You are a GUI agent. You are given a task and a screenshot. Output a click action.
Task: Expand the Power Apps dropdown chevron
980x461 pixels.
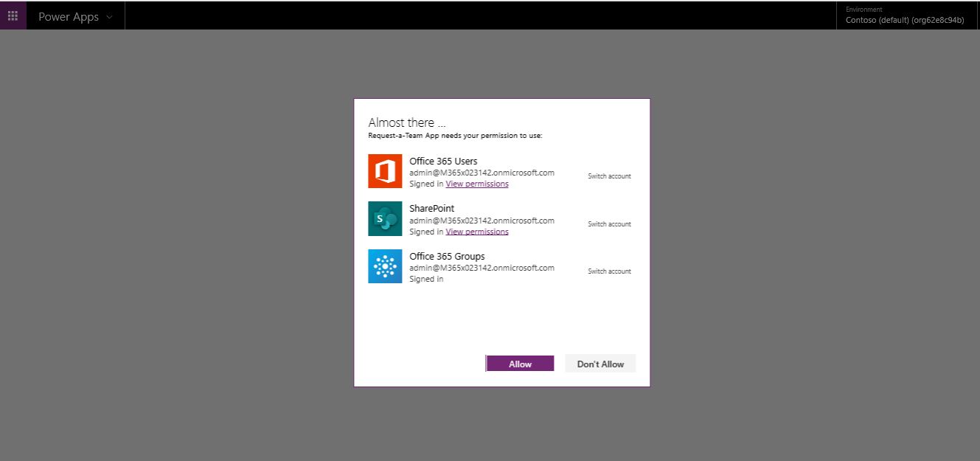click(110, 16)
